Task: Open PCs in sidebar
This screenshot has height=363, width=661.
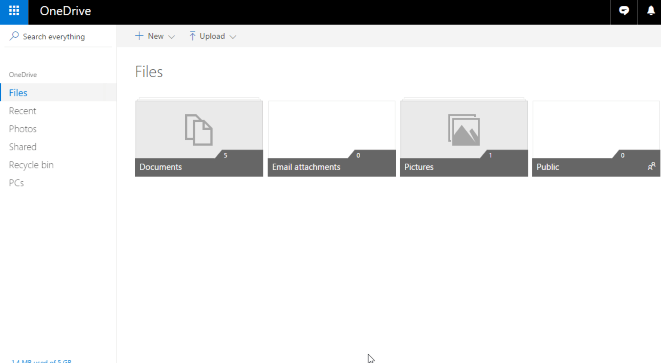Action: [16, 183]
